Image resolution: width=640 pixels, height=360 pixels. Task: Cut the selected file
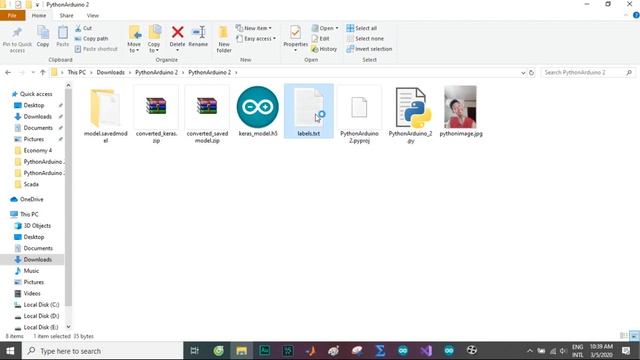point(83,28)
